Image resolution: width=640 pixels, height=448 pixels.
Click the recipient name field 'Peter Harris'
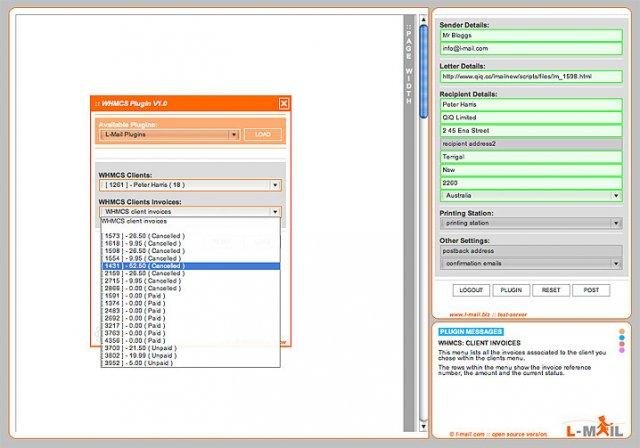click(531, 104)
